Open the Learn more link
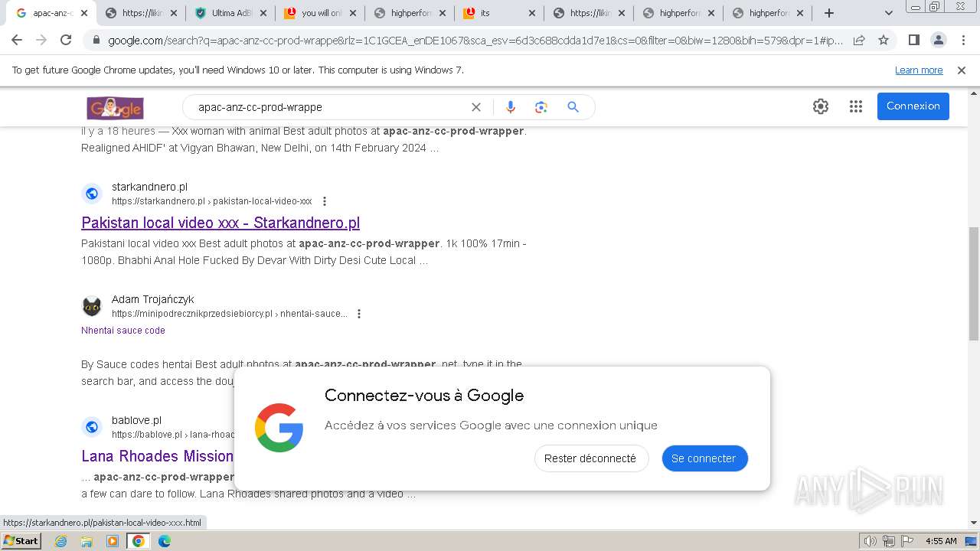The height and width of the screenshot is (551, 980). [x=919, y=70]
